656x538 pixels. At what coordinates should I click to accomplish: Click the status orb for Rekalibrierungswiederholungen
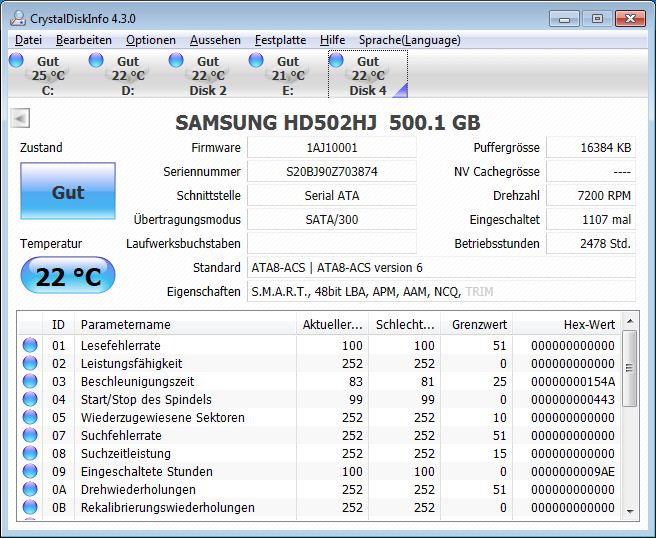30,507
